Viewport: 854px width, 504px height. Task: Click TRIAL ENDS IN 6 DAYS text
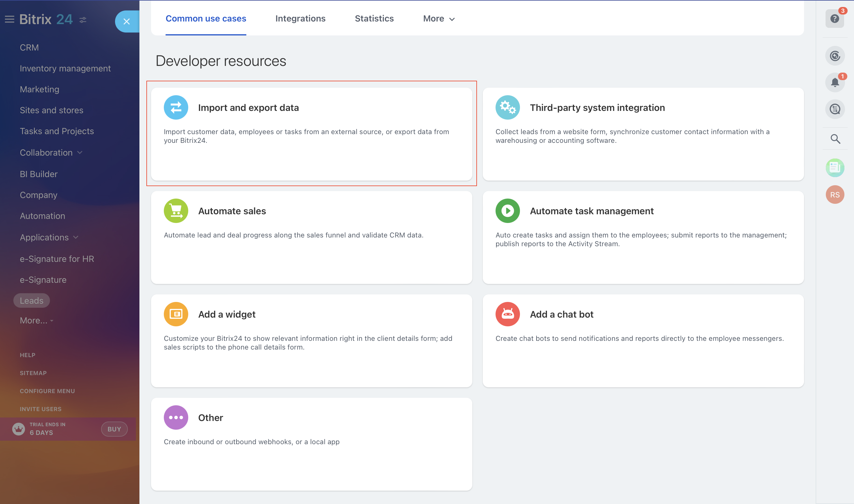[x=48, y=429]
